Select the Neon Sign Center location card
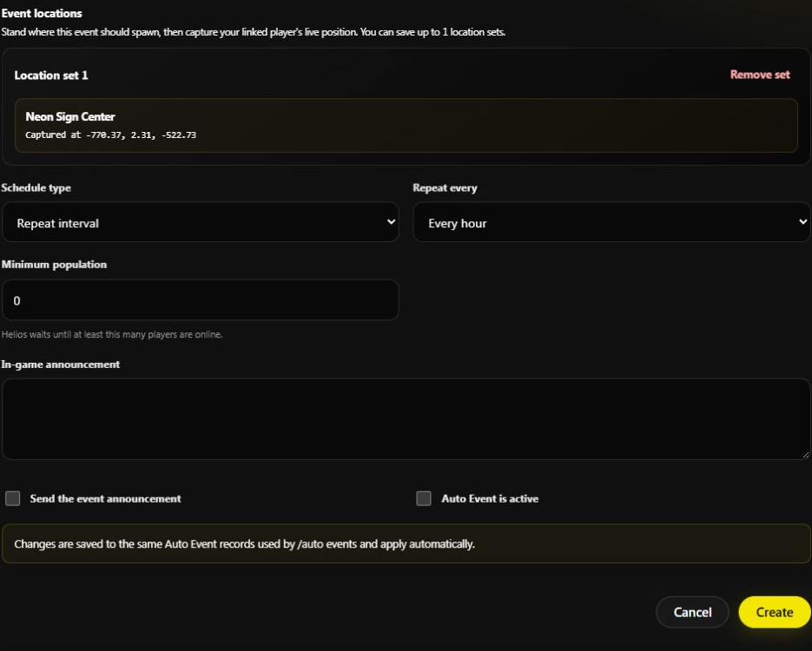This screenshot has height=651, width=812. [406, 126]
